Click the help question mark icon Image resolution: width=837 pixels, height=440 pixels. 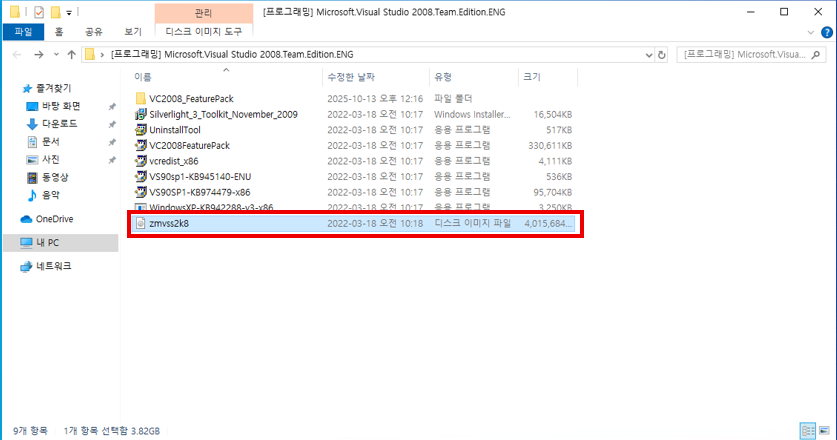[825, 32]
